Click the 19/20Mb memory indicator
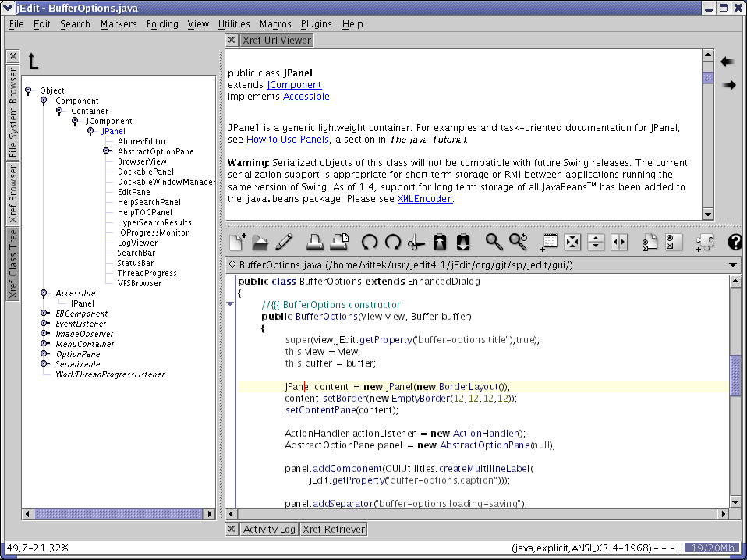The image size is (747, 560). tap(713, 548)
